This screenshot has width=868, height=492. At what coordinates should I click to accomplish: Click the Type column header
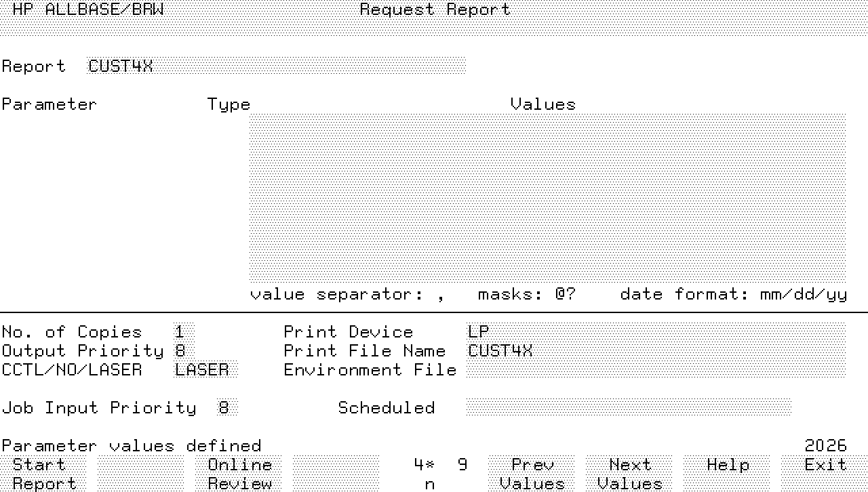pyautogui.click(x=229, y=104)
